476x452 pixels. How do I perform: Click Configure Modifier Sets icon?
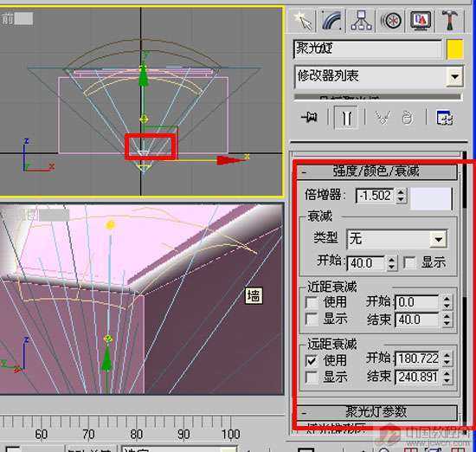[445, 118]
